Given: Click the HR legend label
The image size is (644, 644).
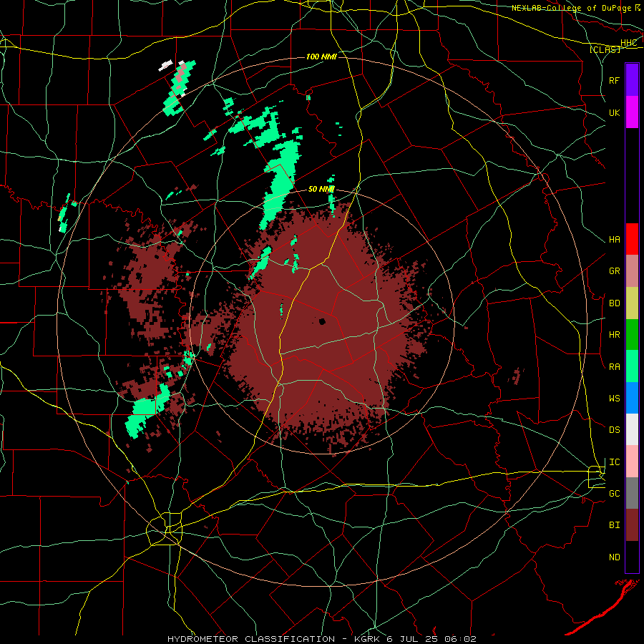Looking at the screenshot, I should point(614,335).
